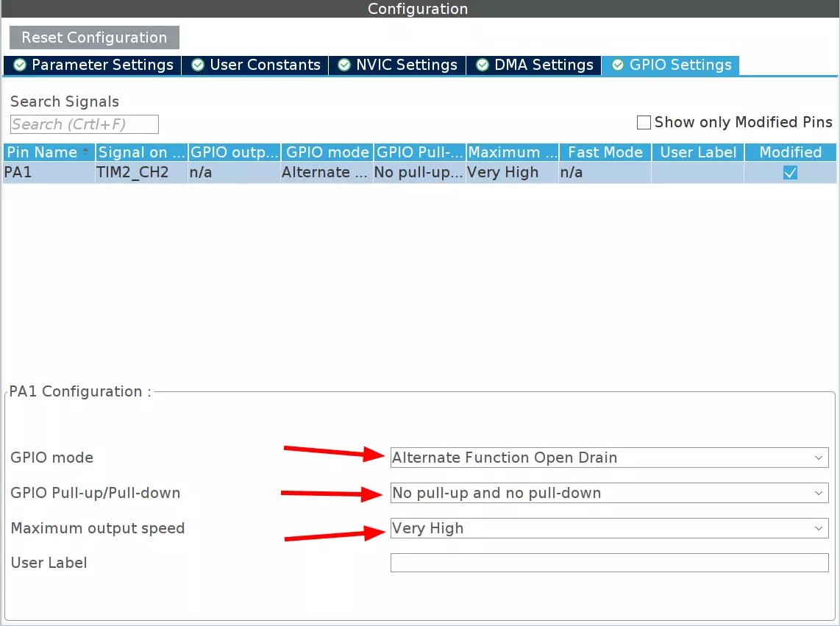Click the Pin Name sort arrow icon
The image size is (840, 626).
point(86,150)
